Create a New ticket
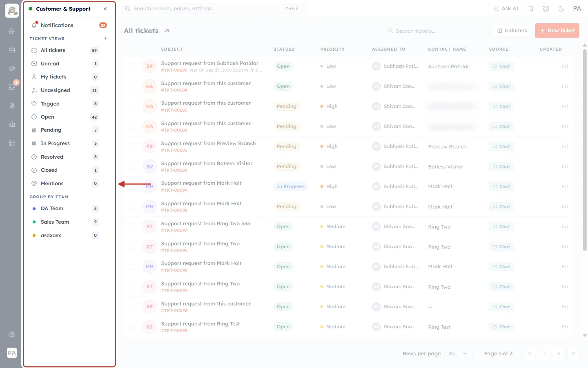 click(x=557, y=31)
